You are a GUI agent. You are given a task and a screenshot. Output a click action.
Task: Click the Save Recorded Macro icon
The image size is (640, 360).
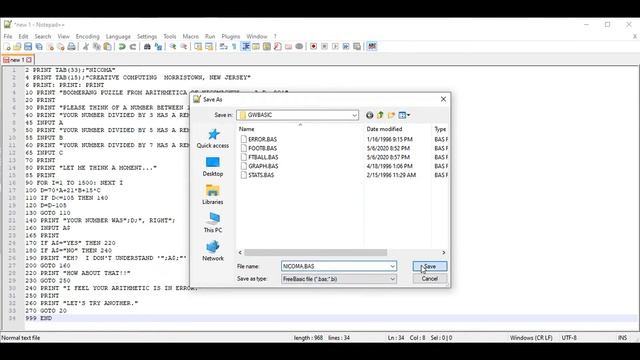click(357, 47)
